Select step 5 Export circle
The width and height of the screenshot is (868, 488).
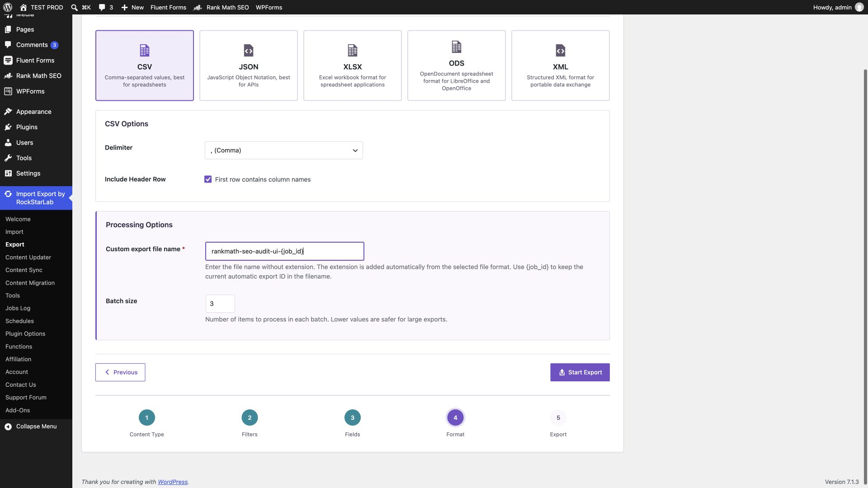point(558,418)
